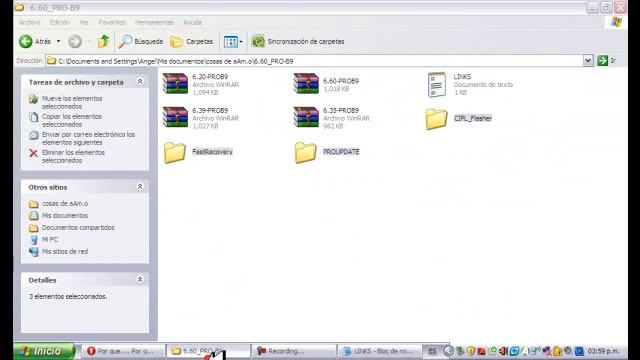Toggle the Carpetas folder pane
Viewport: 640px width, 360px height.
(x=192, y=41)
